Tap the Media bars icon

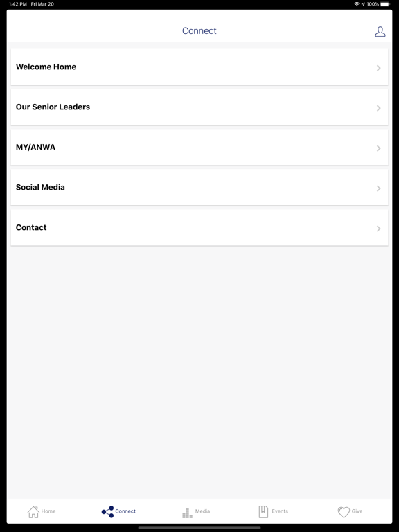point(187,513)
